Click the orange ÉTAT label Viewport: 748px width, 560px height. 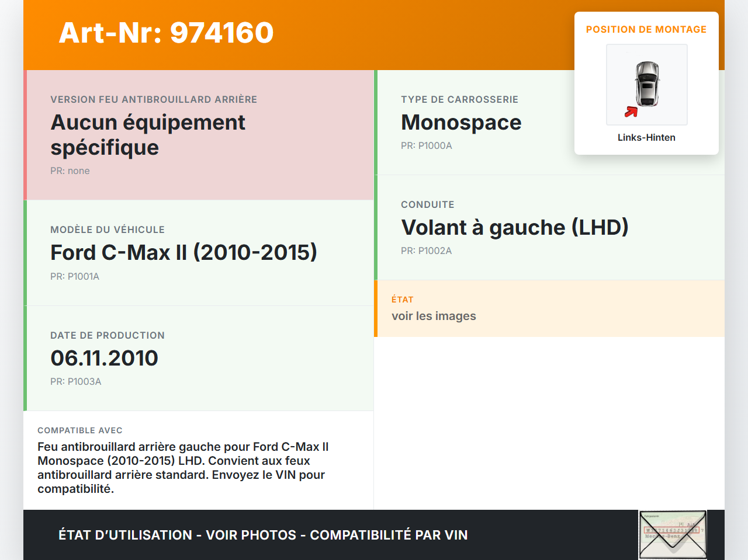(x=402, y=300)
